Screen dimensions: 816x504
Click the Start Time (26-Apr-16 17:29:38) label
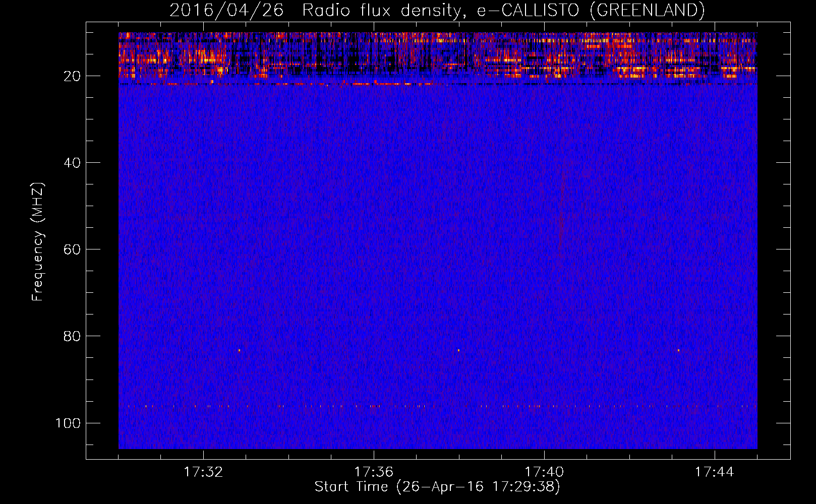(437, 487)
